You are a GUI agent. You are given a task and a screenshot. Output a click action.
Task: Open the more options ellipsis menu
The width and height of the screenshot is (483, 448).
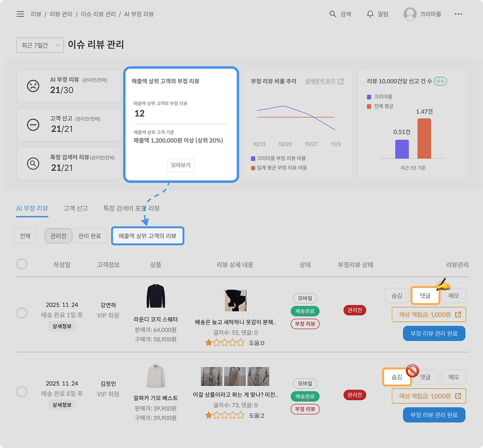458,14
